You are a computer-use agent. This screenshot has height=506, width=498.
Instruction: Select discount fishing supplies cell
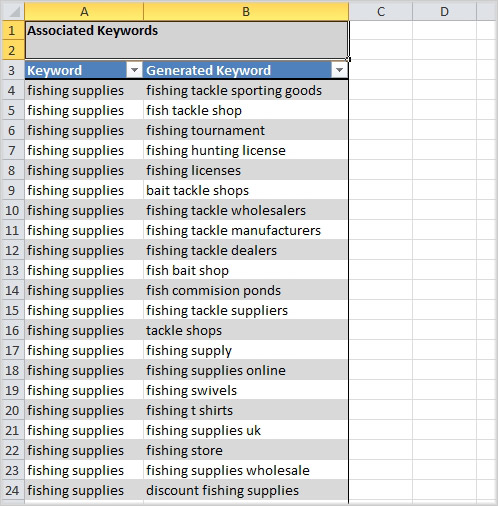tap(246, 490)
